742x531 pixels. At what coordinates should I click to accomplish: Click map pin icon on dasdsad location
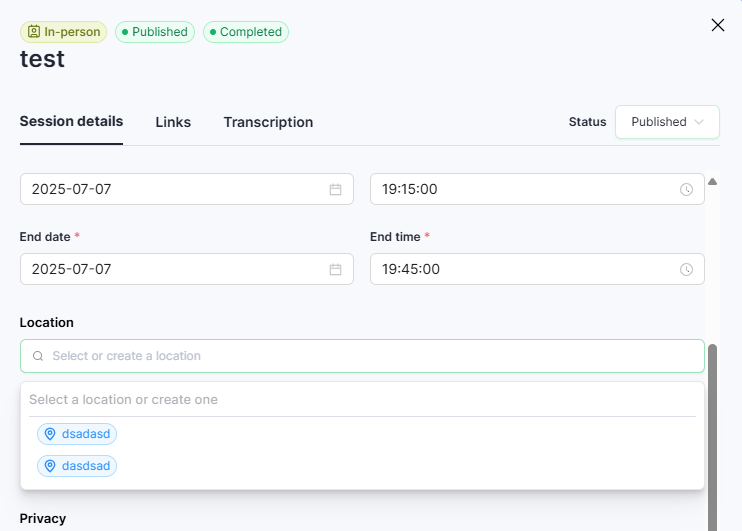coord(50,466)
